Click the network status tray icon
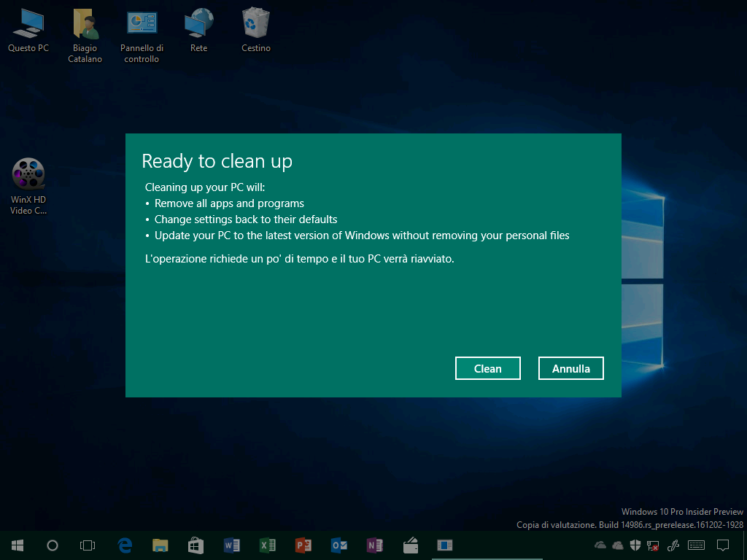This screenshot has height=560, width=747. pyautogui.click(x=653, y=545)
